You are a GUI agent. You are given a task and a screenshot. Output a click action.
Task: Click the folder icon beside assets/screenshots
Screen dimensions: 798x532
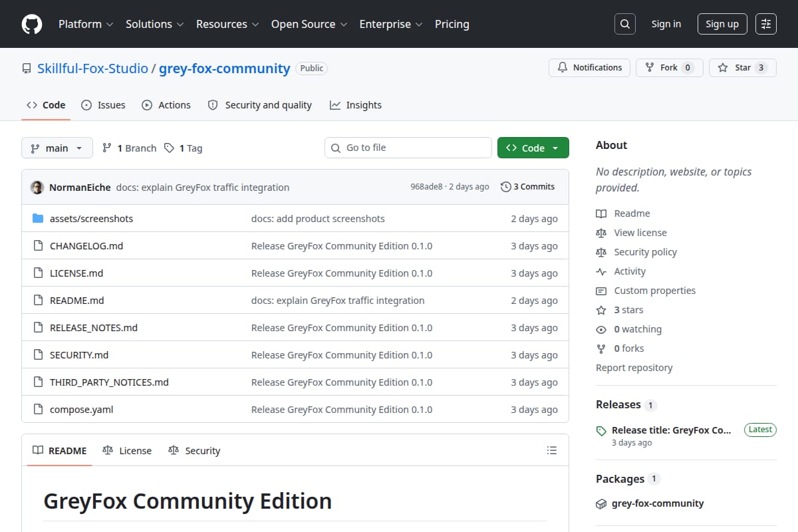[37, 219]
